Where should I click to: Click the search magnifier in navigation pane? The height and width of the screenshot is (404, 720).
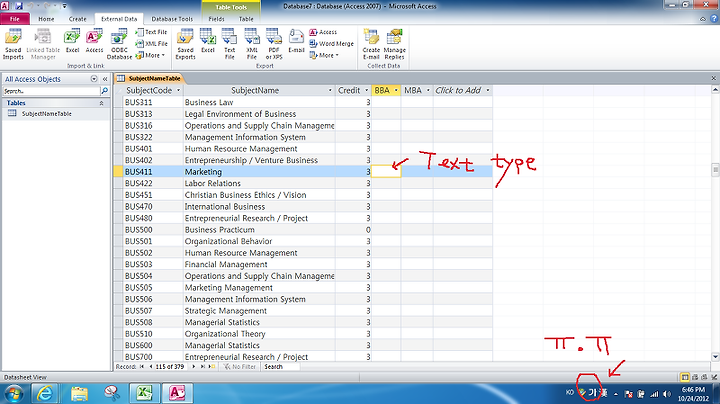pos(105,91)
